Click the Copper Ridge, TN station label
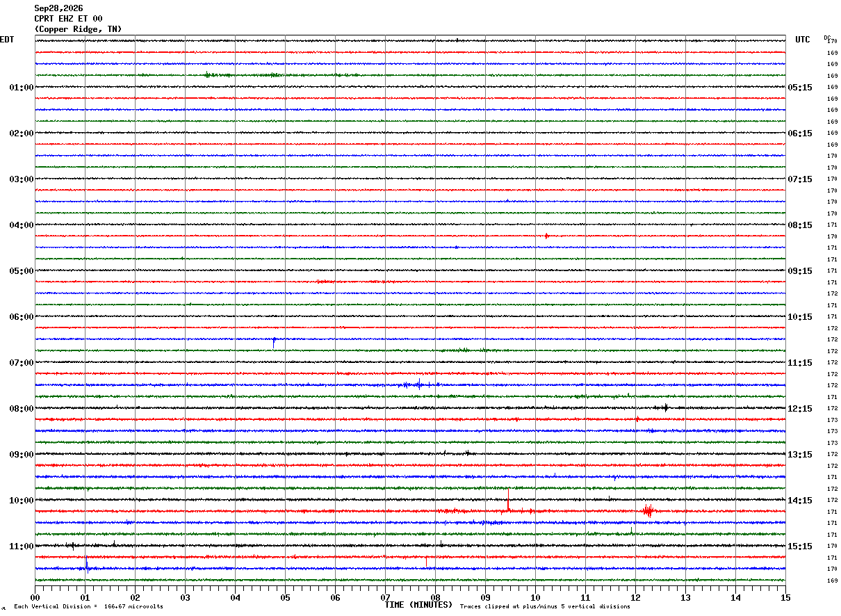The width and height of the screenshot is (841, 616). click(78, 29)
